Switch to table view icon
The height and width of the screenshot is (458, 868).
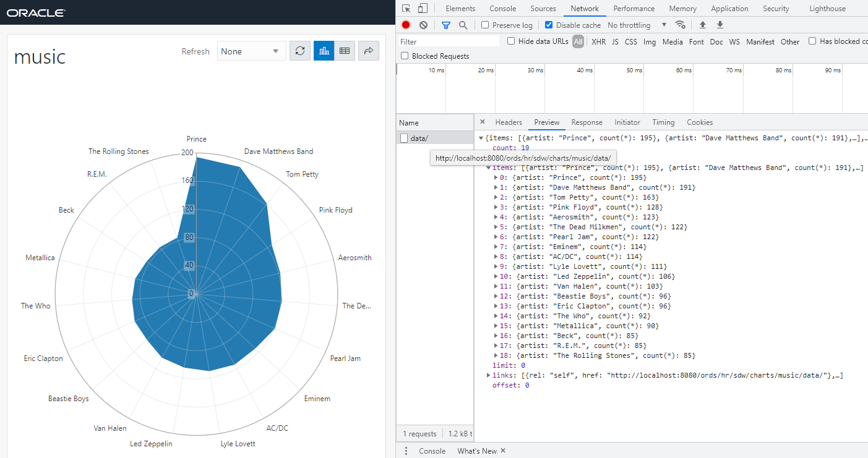tap(345, 51)
